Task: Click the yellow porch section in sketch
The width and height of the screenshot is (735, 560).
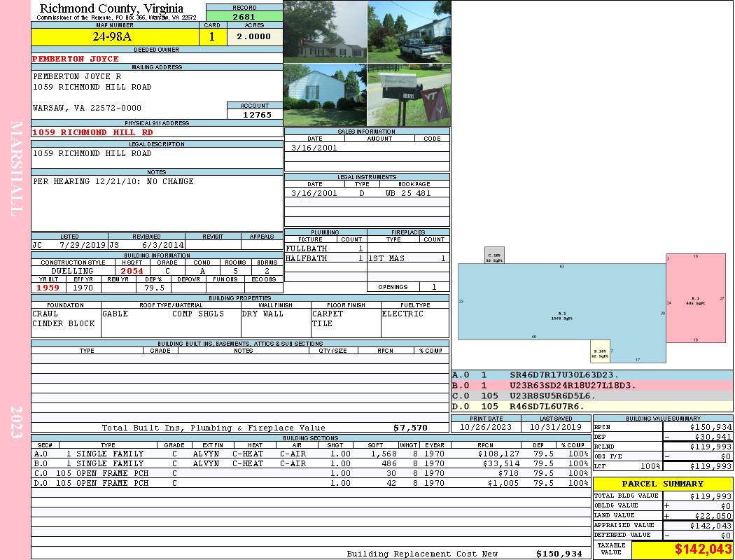Action: [600, 352]
